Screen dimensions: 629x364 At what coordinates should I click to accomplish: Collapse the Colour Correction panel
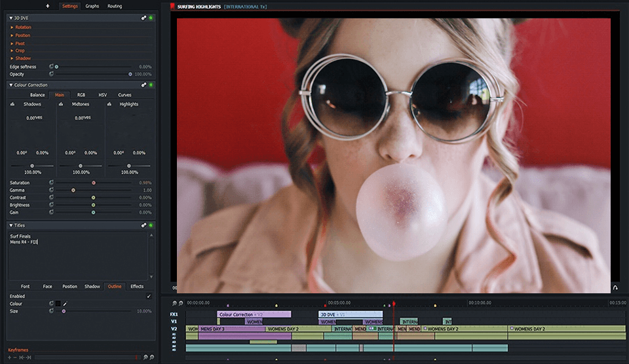(10, 85)
